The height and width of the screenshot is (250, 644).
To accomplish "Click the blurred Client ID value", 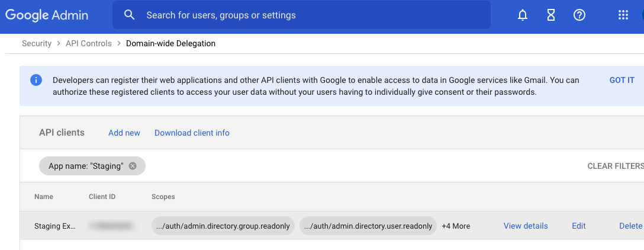I will [x=111, y=226].
